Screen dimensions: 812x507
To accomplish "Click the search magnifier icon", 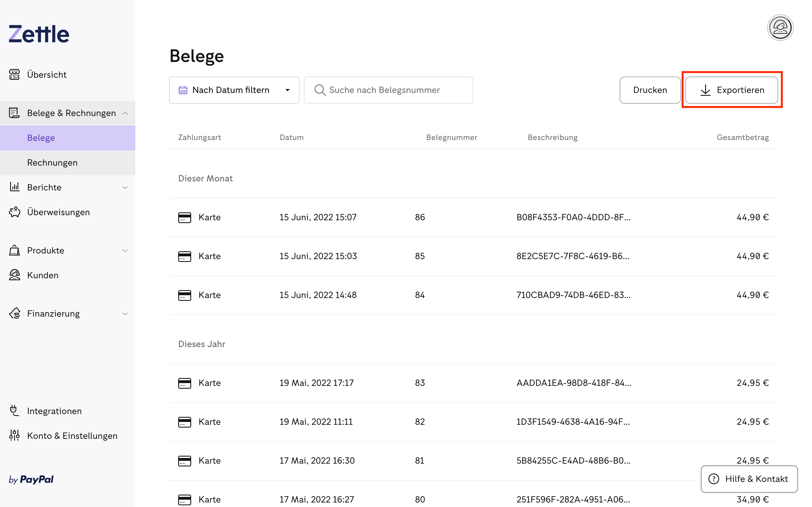I will (320, 90).
